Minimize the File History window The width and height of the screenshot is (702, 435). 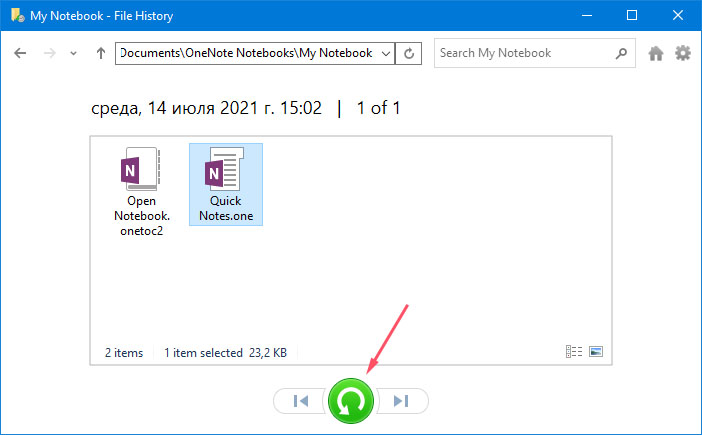click(587, 16)
